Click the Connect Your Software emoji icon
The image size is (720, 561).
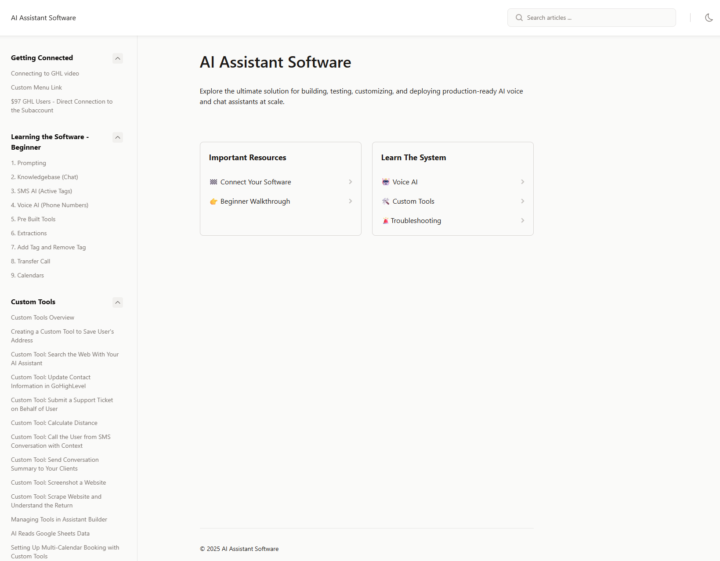point(213,182)
